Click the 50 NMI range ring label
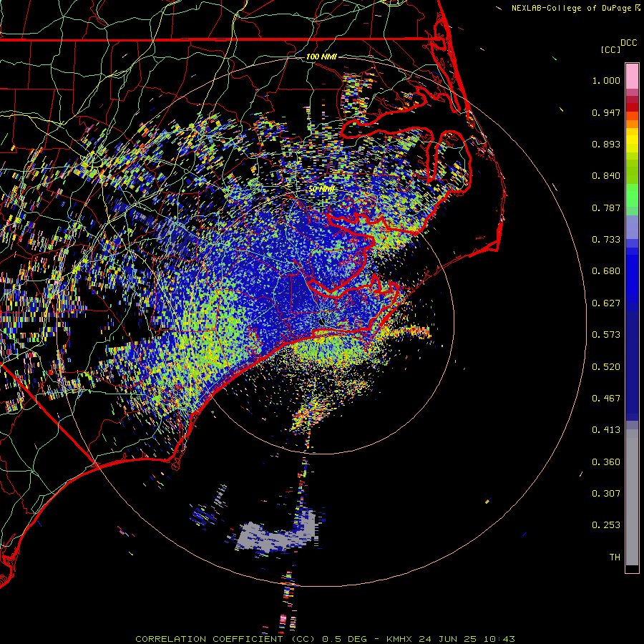 (x=321, y=190)
